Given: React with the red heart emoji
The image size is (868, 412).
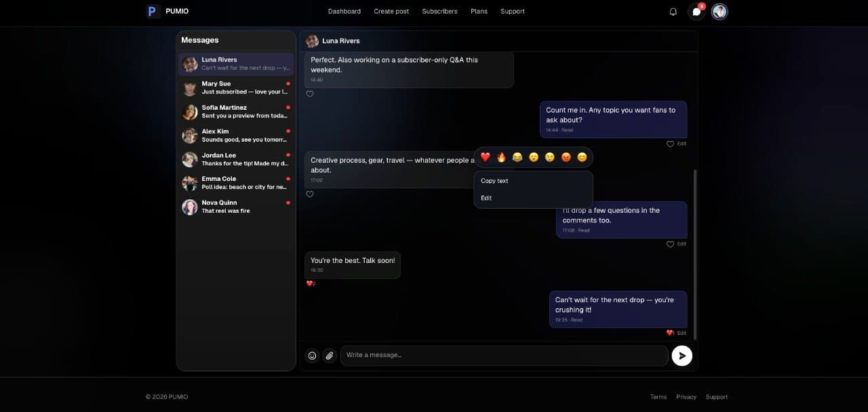Looking at the screenshot, I should click(486, 157).
